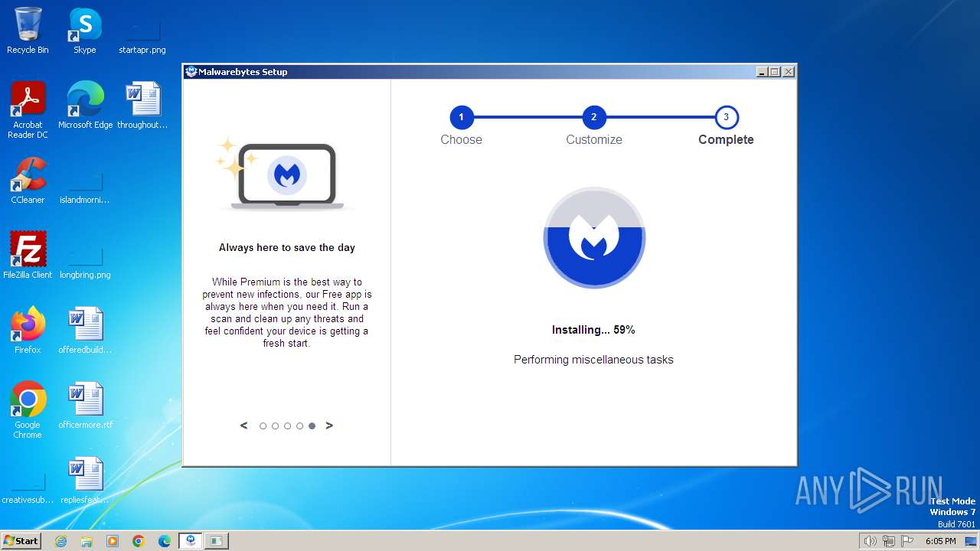This screenshot has width=980, height=551.
Task: Launch the Google Chrome desktop shortcut
Action: pos(28,410)
